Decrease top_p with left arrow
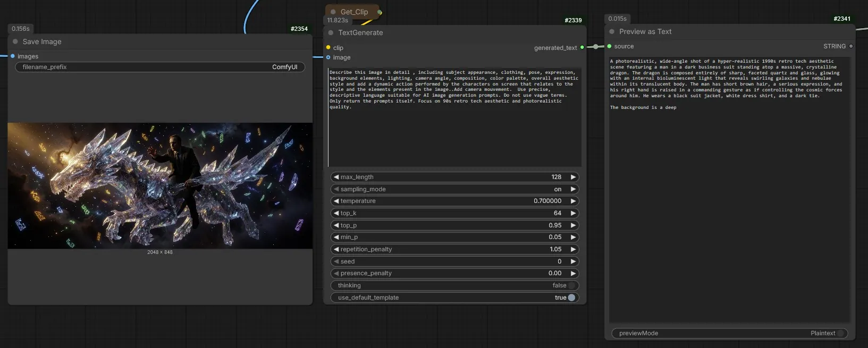Screen dimensions: 868x348 336,225
